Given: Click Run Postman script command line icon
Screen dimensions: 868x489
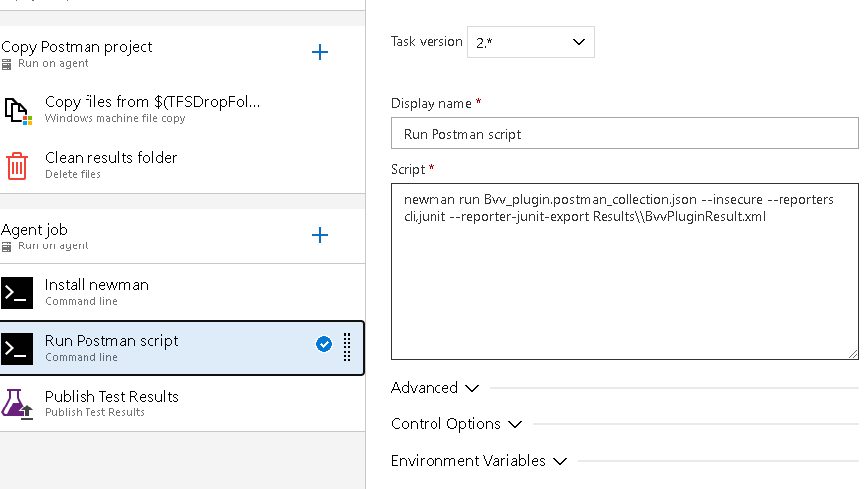Looking at the screenshot, I should pyautogui.click(x=17, y=349).
